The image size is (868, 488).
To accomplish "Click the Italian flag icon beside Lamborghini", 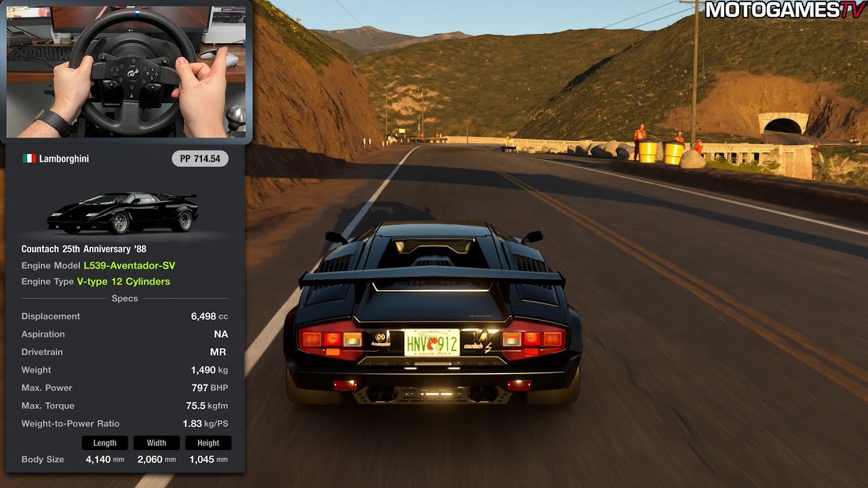I will (x=28, y=159).
